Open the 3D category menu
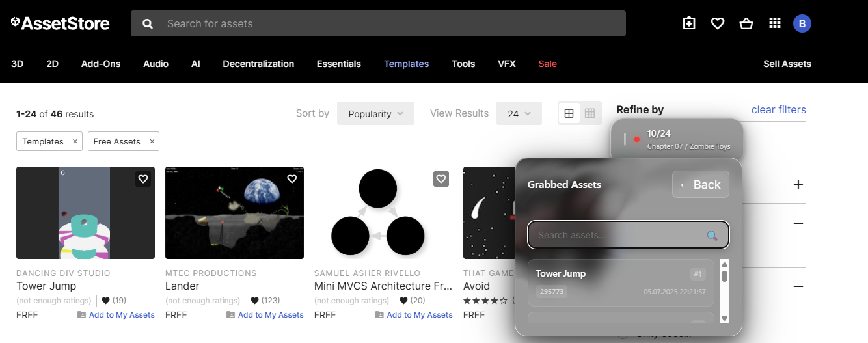 [x=18, y=64]
